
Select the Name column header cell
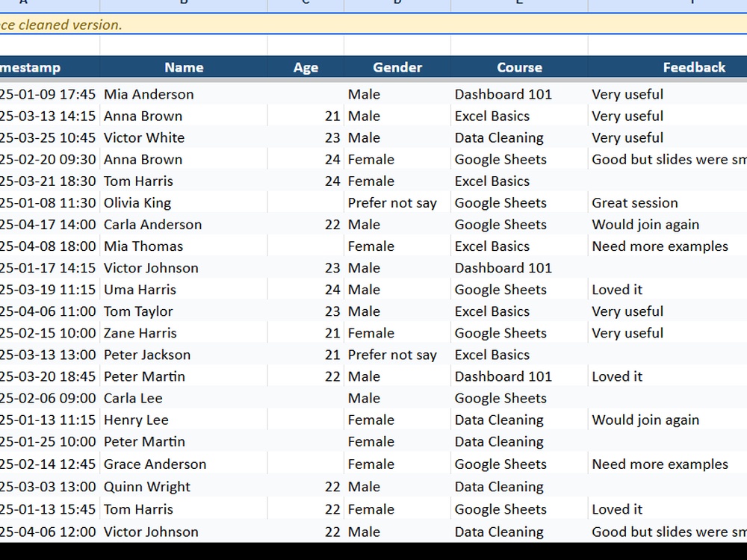(184, 67)
